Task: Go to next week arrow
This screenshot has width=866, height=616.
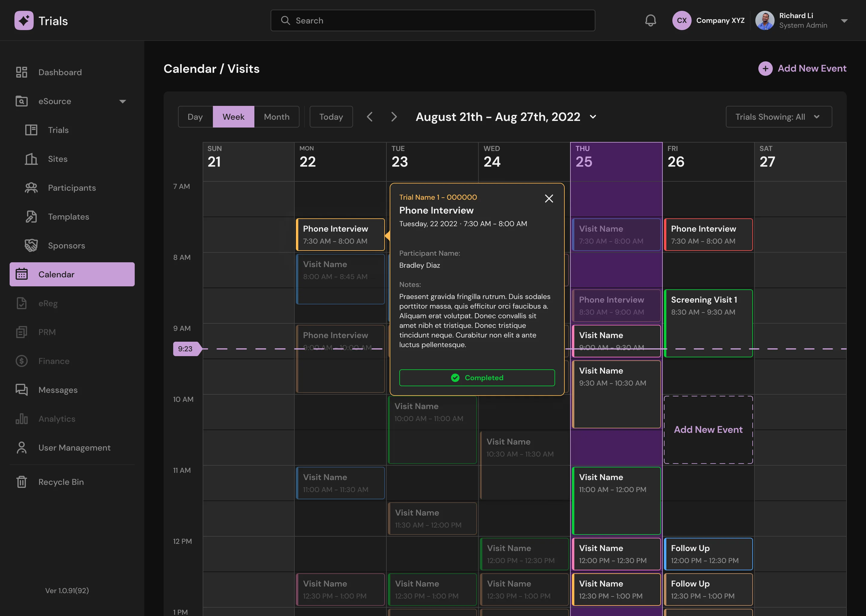Action: [x=394, y=116]
